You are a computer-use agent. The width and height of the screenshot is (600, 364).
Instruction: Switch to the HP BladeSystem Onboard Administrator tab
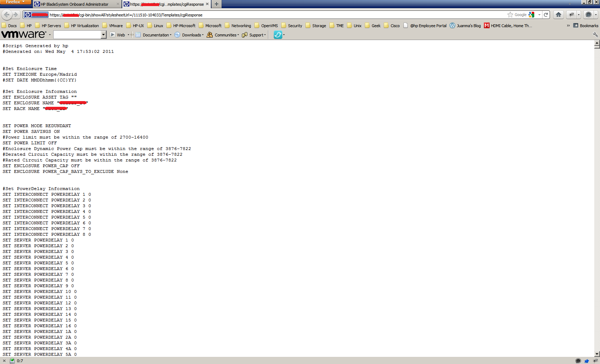74,4
